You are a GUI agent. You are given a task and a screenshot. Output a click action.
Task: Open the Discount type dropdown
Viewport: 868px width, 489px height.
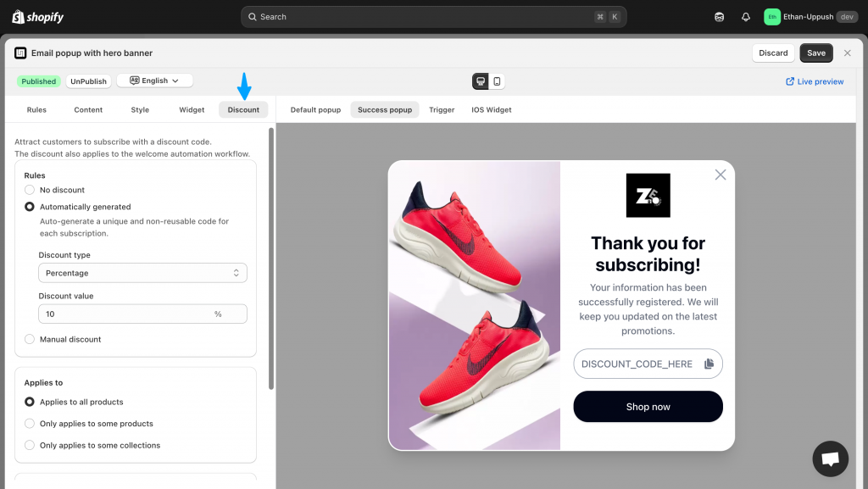click(142, 273)
